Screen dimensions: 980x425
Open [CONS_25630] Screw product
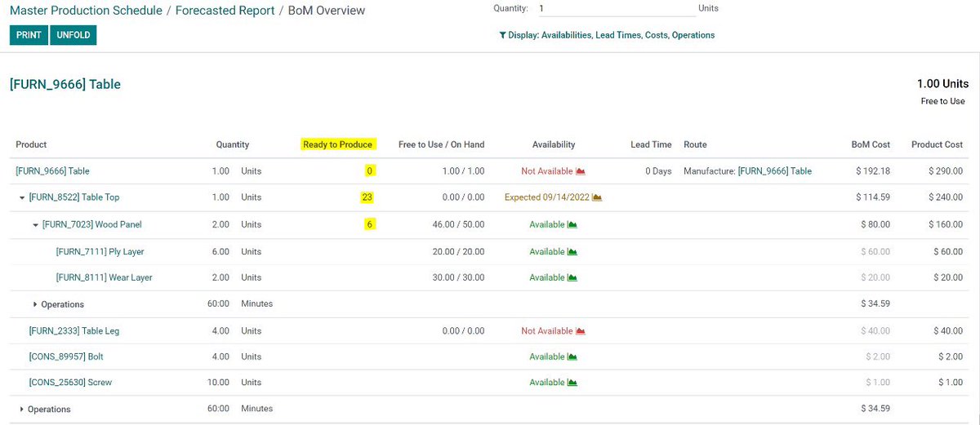pos(69,382)
